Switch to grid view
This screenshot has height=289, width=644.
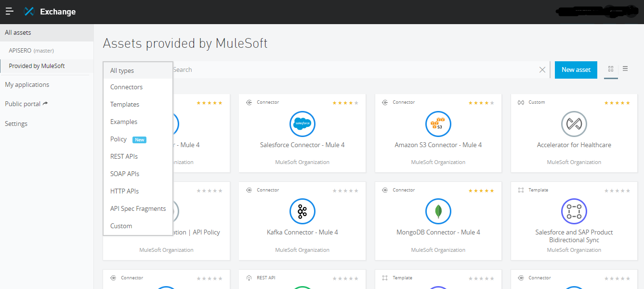pyautogui.click(x=611, y=69)
